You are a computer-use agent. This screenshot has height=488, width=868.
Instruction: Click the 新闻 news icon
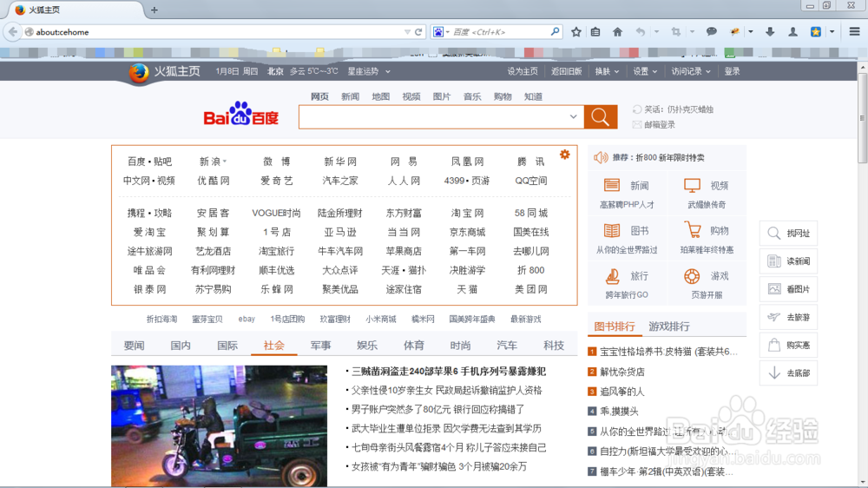tap(612, 185)
